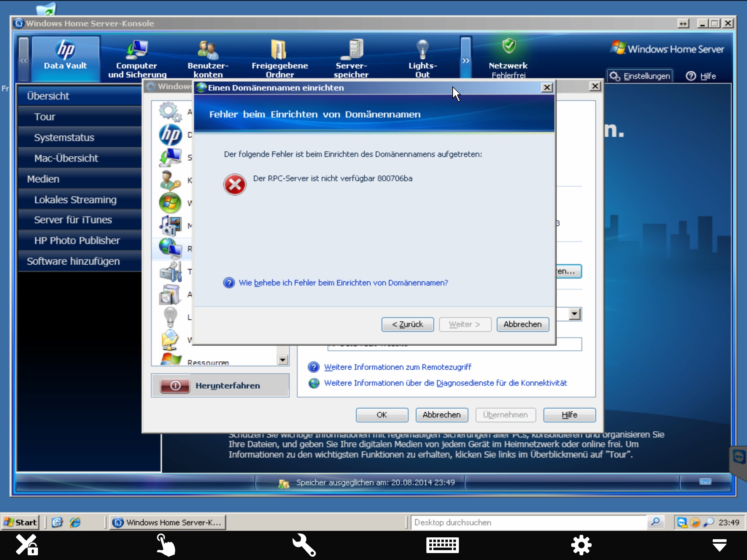Click Abbrechen in the settings window
Viewport: 747px width, 560px height.
(442, 415)
